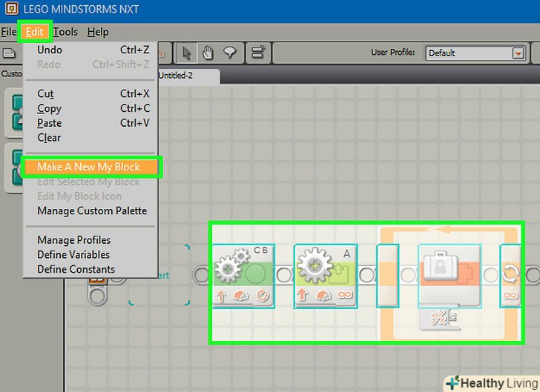This screenshot has height=392, width=540.
Task: Select the Move block labeled C B
Action: coord(243,276)
